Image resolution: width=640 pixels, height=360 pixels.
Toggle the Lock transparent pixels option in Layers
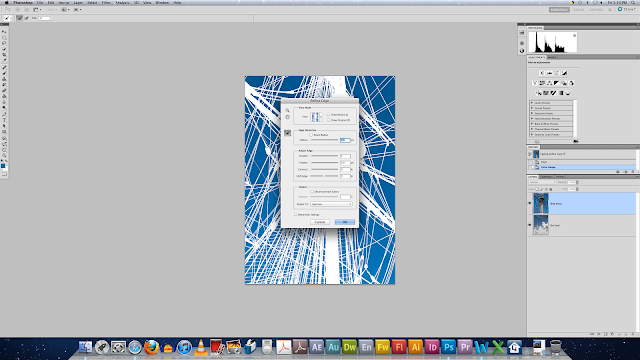(x=537, y=189)
